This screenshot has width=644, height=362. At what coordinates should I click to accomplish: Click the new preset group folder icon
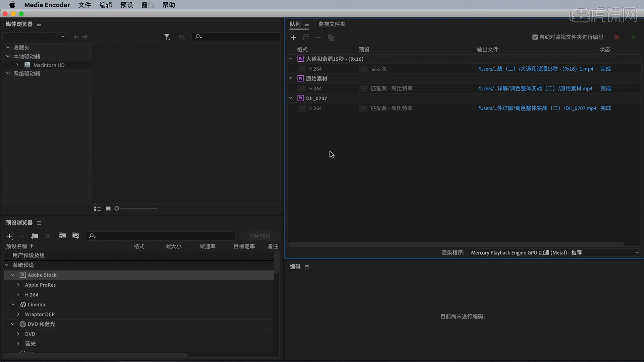[x=34, y=236]
